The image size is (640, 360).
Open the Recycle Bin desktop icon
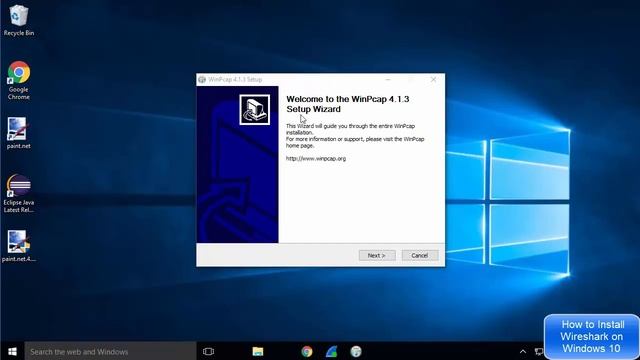coord(18,20)
